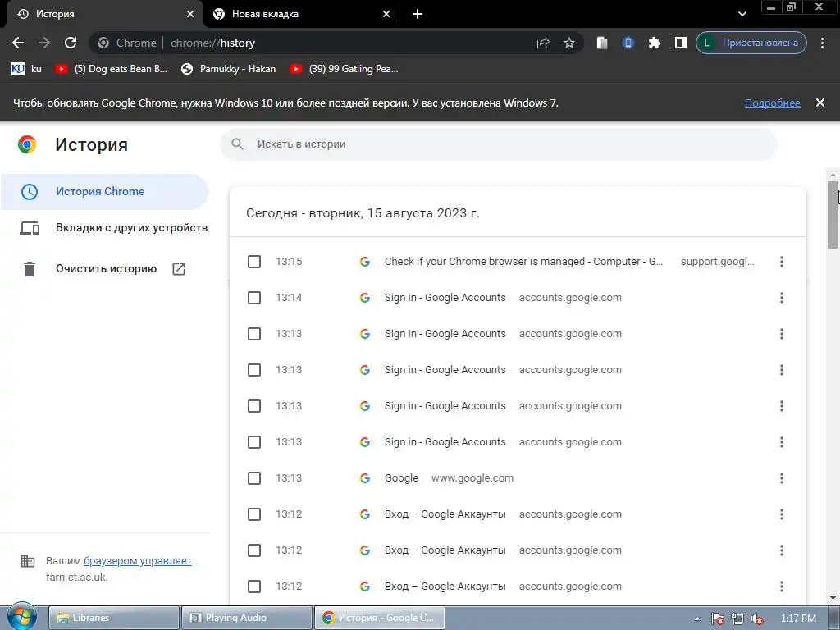The image size is (840, 630).
Task: Click the Chrome logo next to История
Action: (x=27, y=144)
